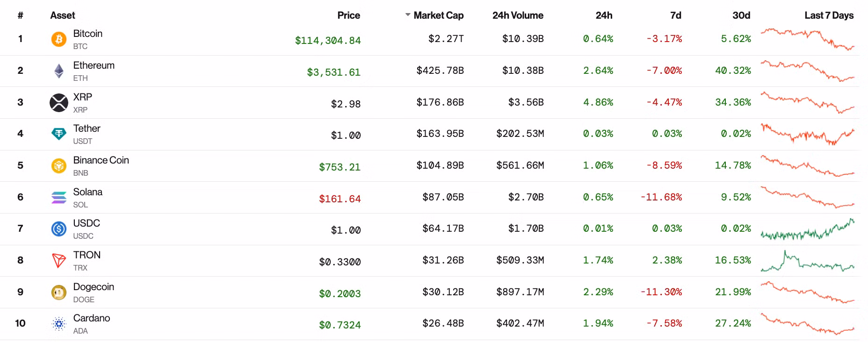Click the TRON red triangle icon
Screen dimensions: 868x342
(59, 261)
